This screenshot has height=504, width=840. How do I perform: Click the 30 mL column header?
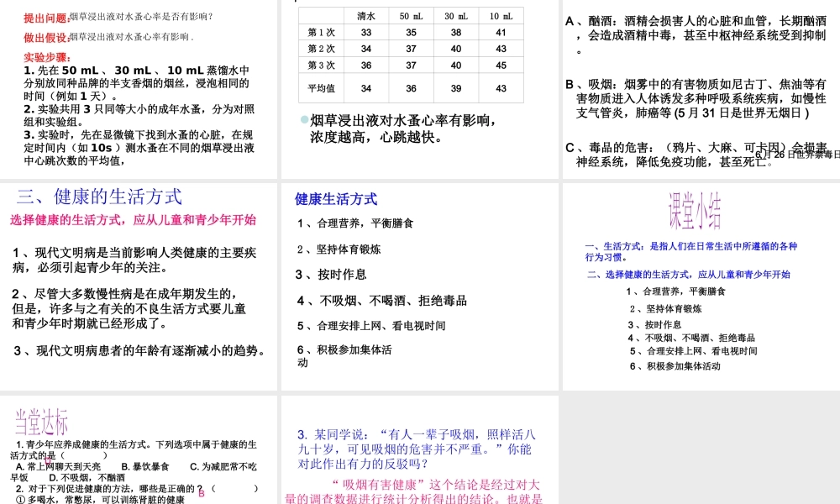pos(456,16)
